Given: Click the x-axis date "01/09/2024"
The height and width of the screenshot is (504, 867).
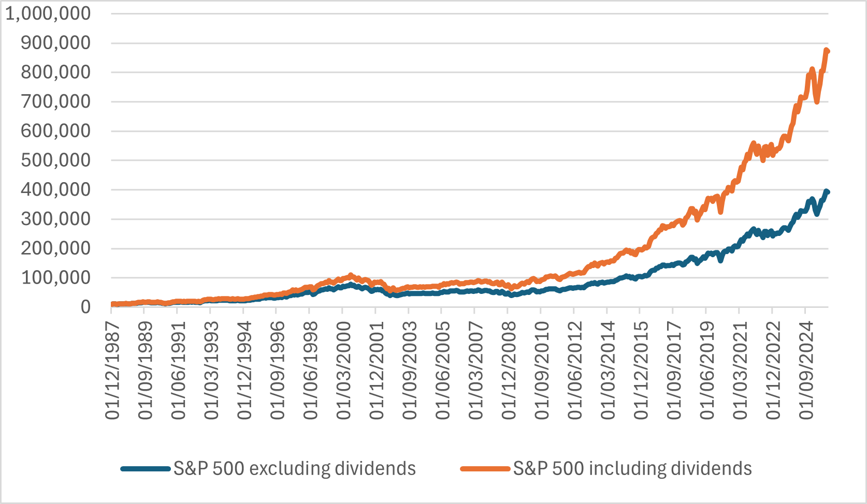Looking at the screenshot, I should click(x=806, y=370).
